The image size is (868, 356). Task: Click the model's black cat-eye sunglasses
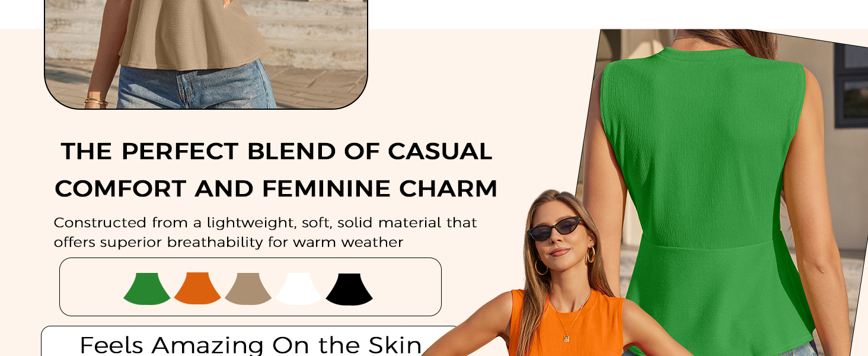[556, 228]
